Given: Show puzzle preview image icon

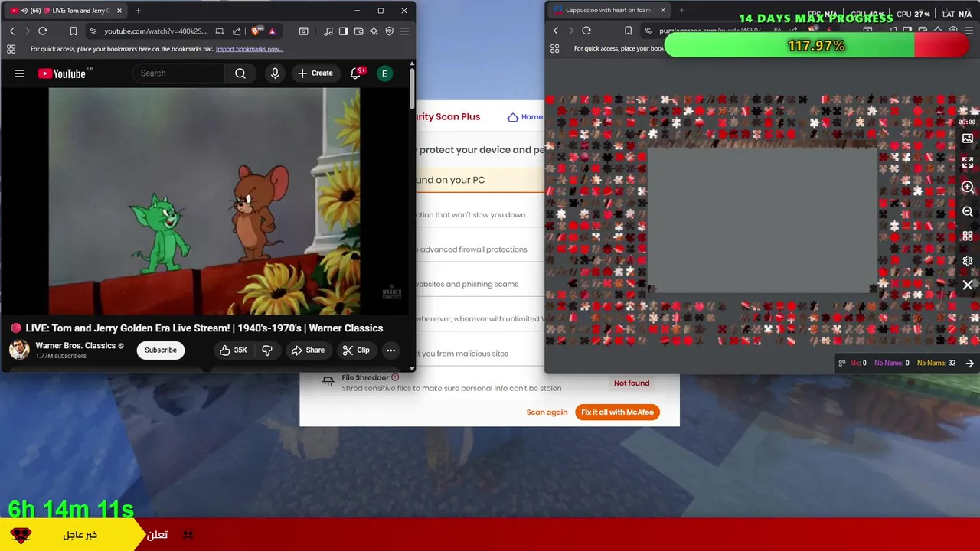Looking at the screenshot, I should (968, 139).
